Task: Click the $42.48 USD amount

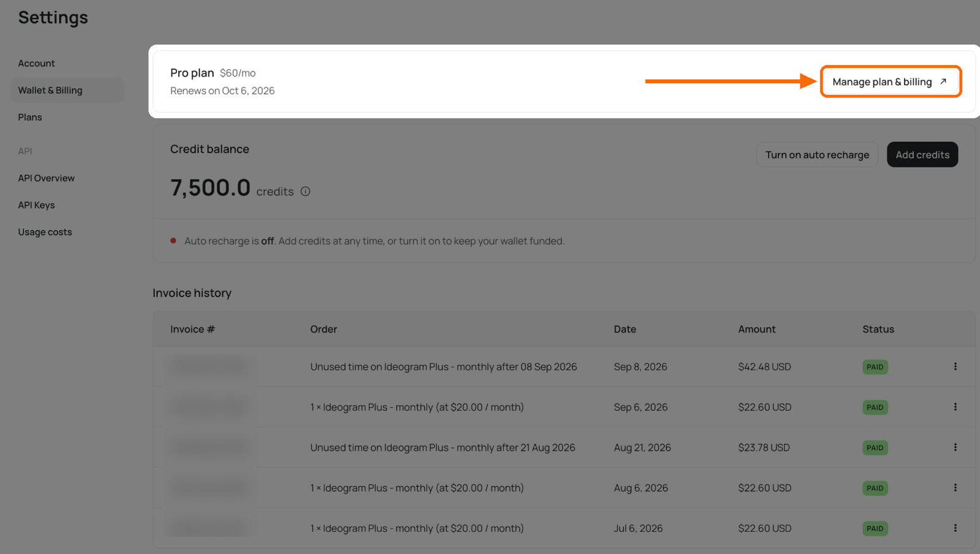Action: tap(764, 367)
